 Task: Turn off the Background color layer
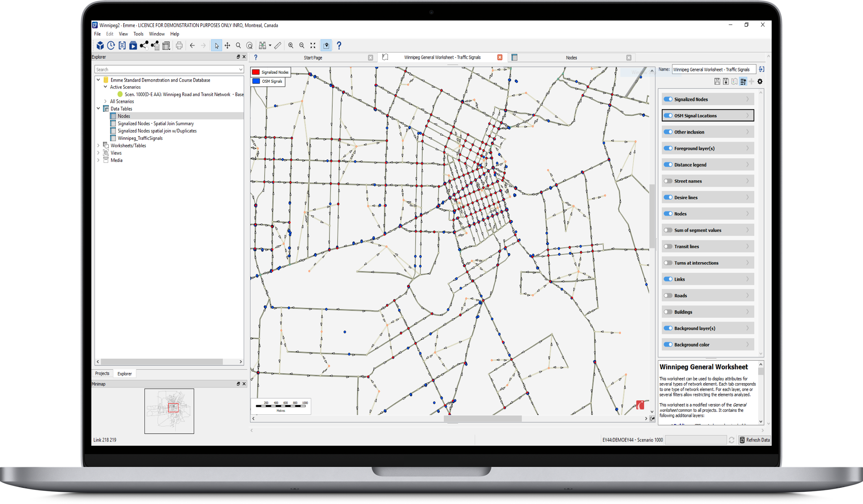[668, 344]
